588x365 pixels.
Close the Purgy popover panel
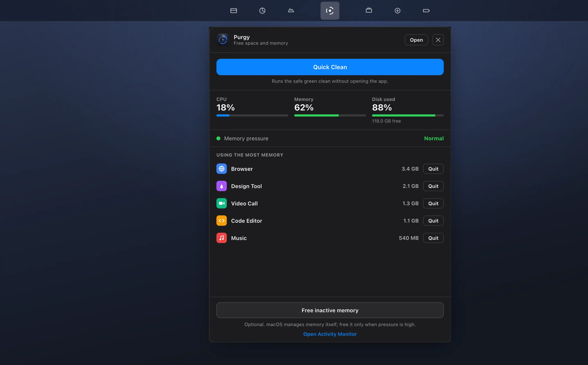click(x=438, y=40)
